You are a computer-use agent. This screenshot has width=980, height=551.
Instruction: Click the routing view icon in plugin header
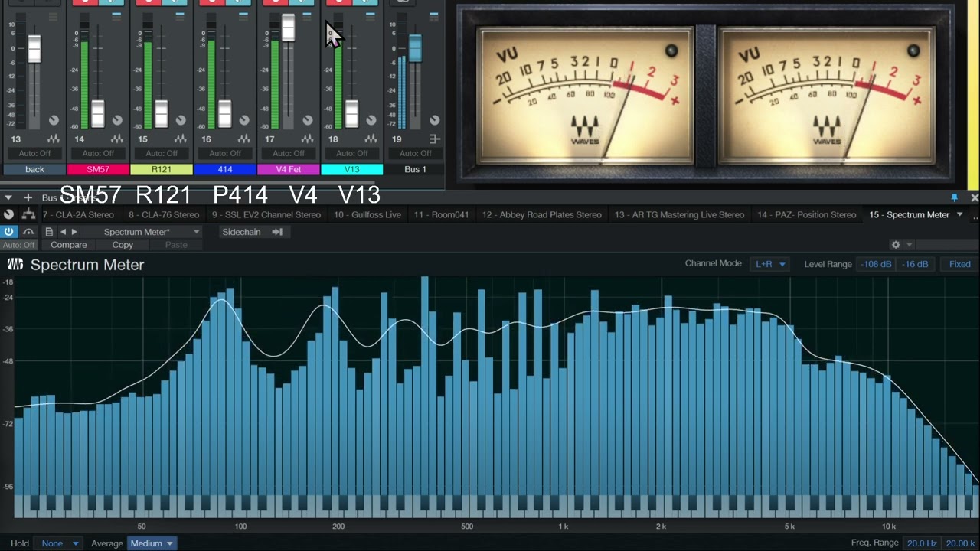[x=28, y=214]
